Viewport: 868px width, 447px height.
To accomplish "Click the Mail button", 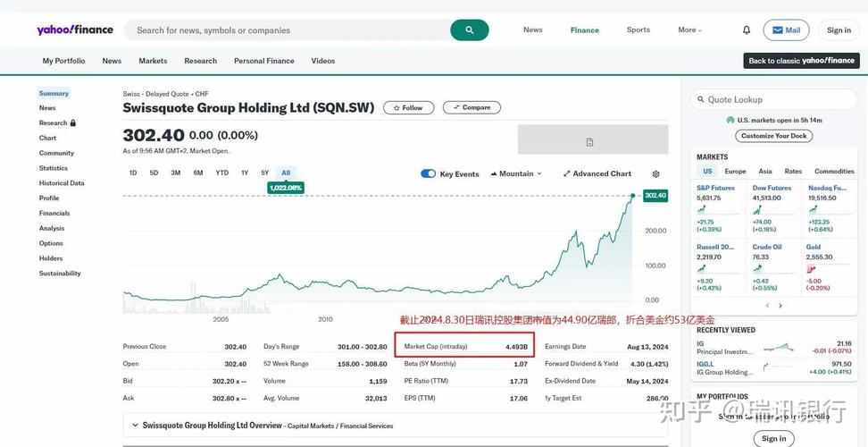I will pyautogui.click(x=786, y=30).
